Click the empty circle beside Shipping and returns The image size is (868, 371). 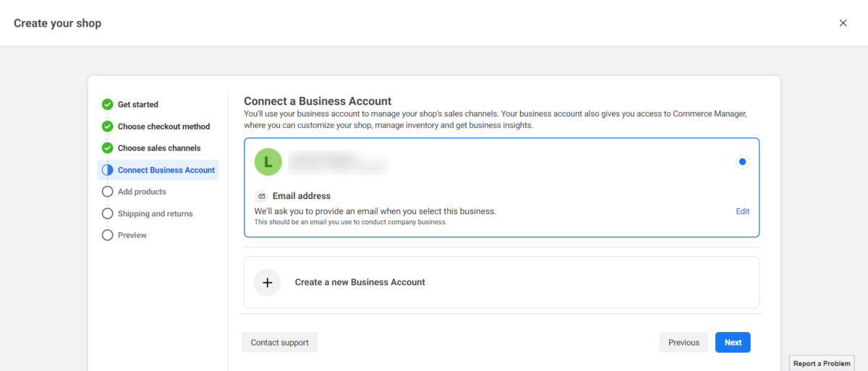click(x=107, y=213)
